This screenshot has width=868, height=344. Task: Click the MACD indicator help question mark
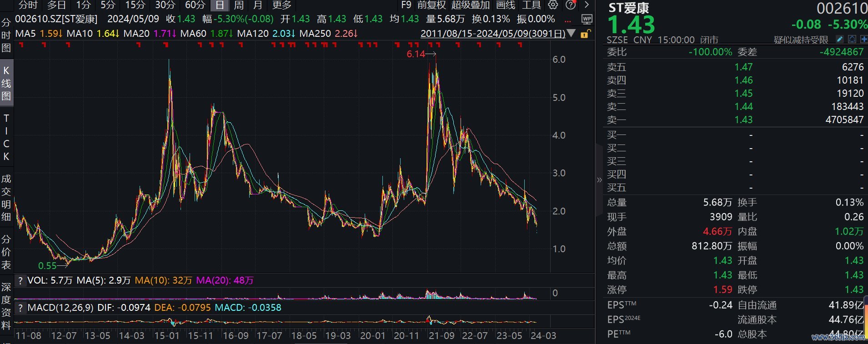20,308
